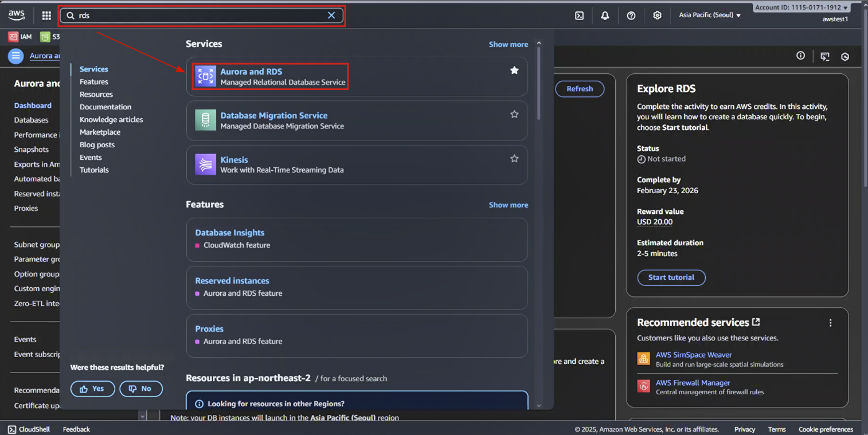
Task: Open AWS SimSpace Weaver
Action: [694, 355]
